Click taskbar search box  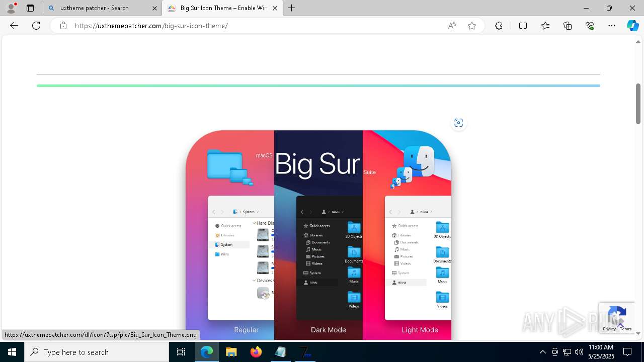pos(97,352)
